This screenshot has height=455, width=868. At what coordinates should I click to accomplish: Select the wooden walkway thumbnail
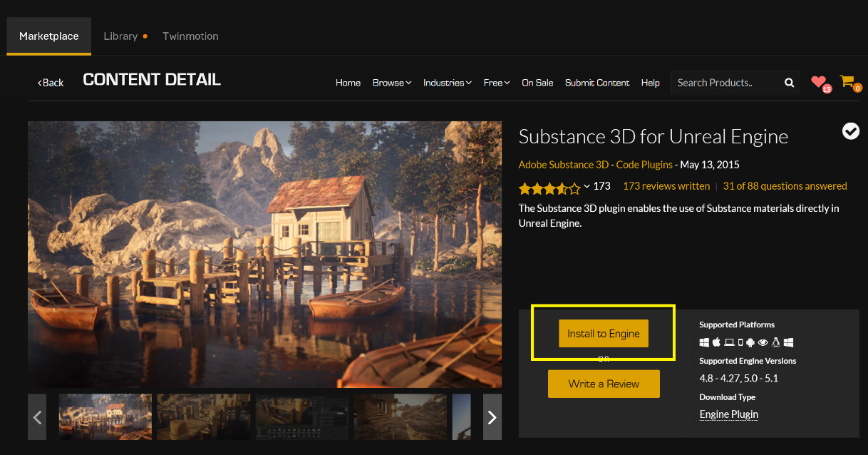401,417
